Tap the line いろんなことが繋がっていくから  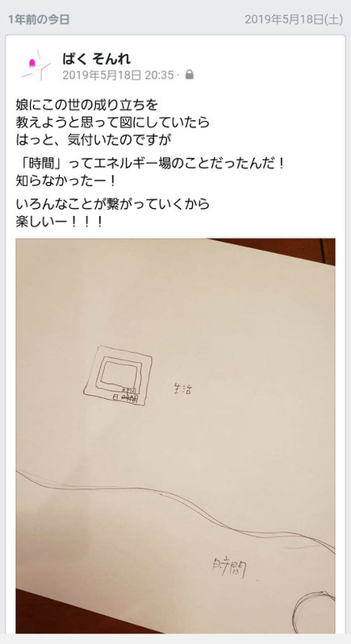[113, 204]
